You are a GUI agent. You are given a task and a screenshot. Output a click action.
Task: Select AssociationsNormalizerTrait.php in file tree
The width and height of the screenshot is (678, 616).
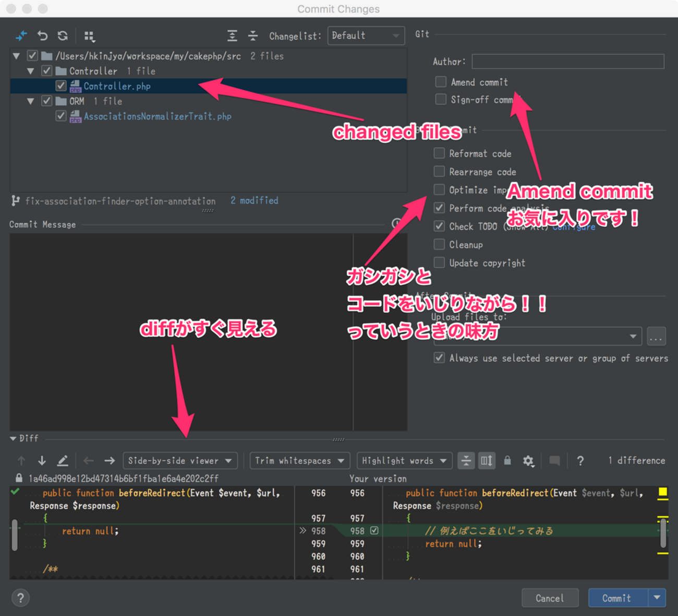point(157,116)
